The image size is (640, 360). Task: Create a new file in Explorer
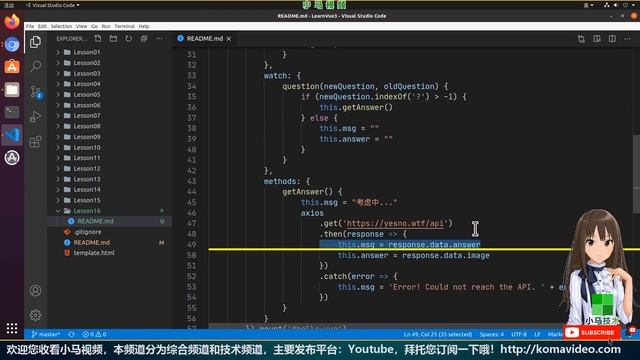98,38
